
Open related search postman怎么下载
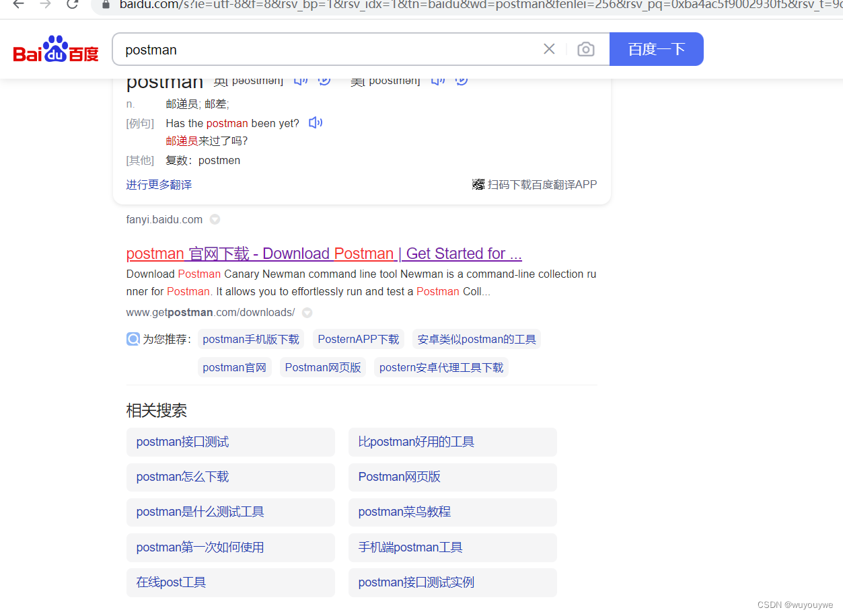[x=231, y=477]
